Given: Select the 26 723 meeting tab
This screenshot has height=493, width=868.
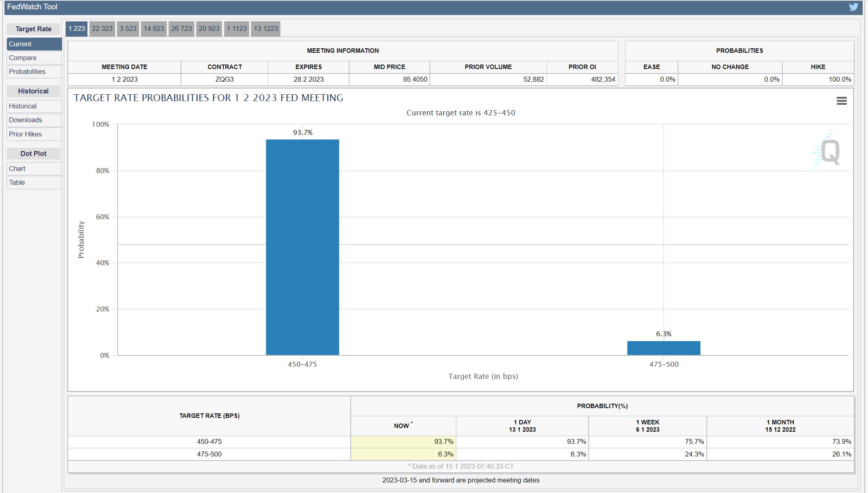Looking at the screenshot, I should [181, 28].
